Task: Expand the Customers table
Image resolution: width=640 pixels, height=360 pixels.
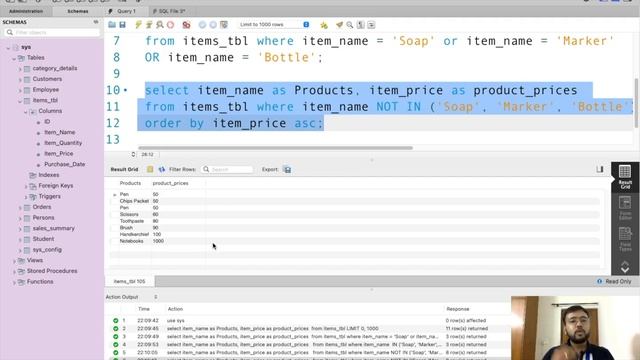Action: (20, 79)
